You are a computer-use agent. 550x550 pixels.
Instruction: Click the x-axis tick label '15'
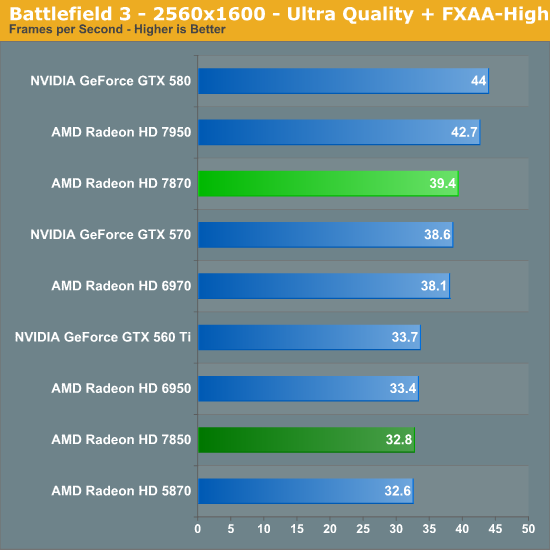click(297, 529)
